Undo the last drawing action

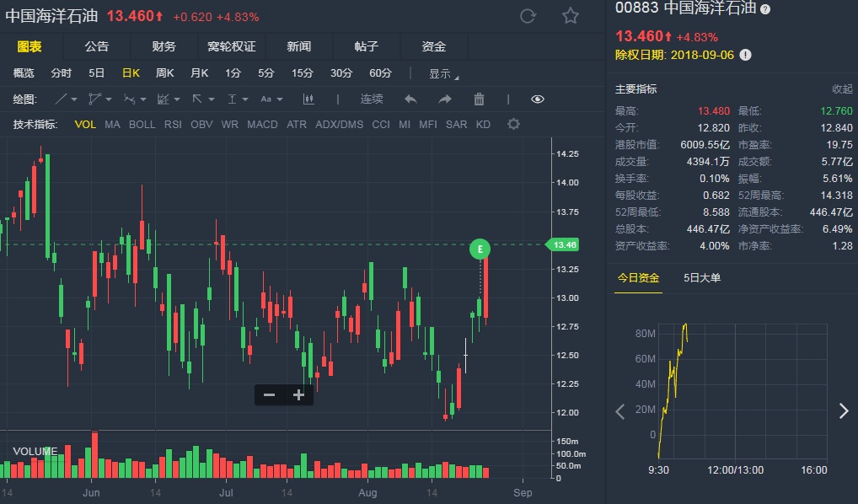[410, 99]
